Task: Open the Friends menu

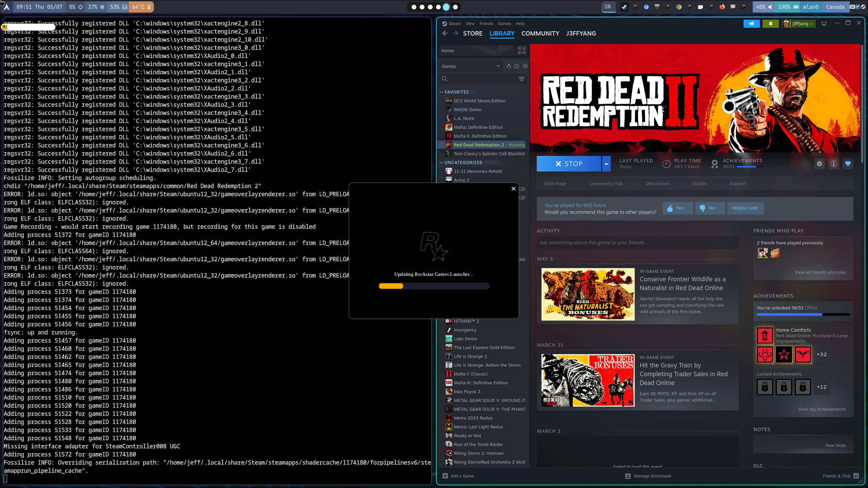Action: point(486,24)
